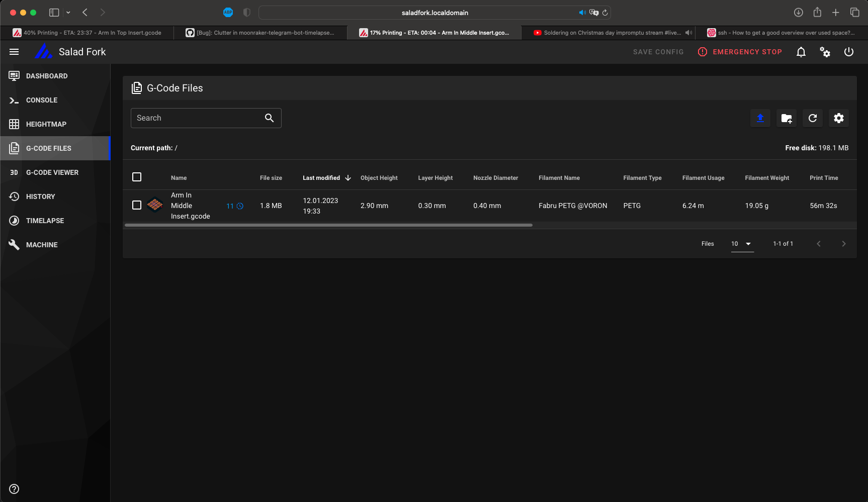Viewport: 868px width, 502px height.
Task: Open the G-Code Viewer
Action: (x=52, y=172)
